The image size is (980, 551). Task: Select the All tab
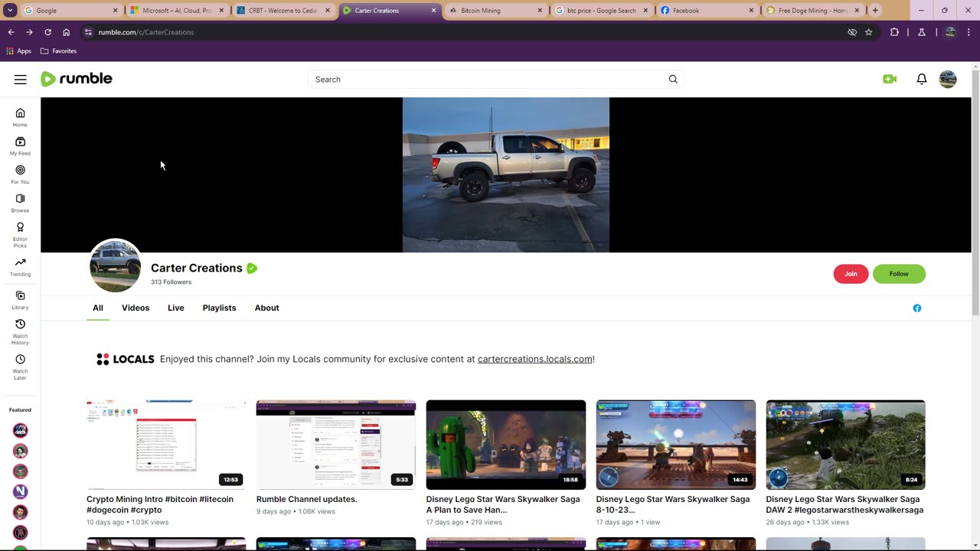tap(98, 308)
